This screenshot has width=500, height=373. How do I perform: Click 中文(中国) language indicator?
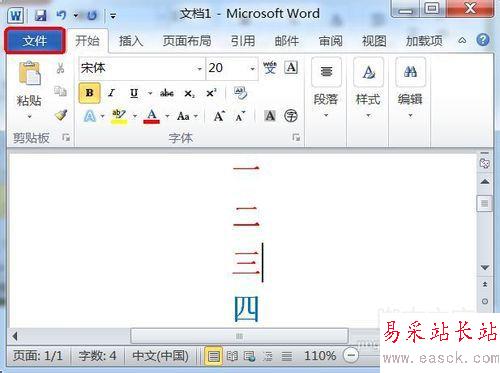[x=160, y=356]
